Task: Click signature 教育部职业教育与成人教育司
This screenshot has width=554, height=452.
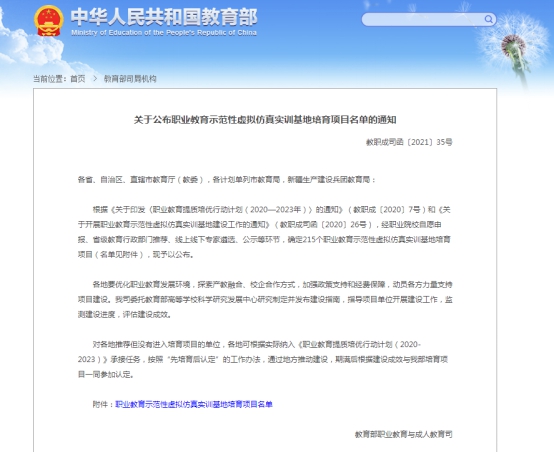Action: pyautogui.click(x=403, y=434)
